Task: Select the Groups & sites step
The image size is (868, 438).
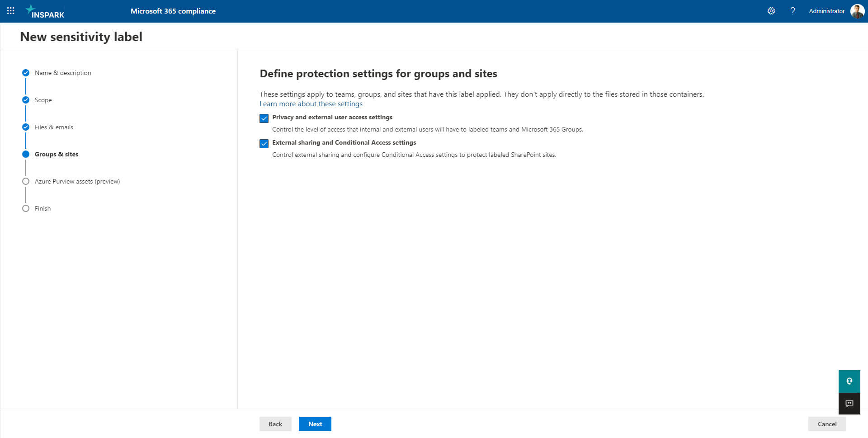Action: click(57, 154)
